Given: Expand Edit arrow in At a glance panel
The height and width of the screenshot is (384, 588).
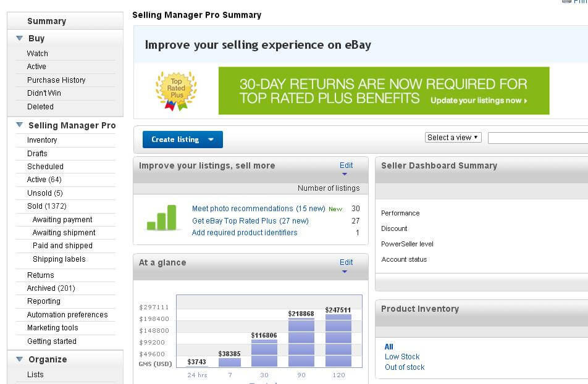Looking at the screenshot, I should coord(345,272).
